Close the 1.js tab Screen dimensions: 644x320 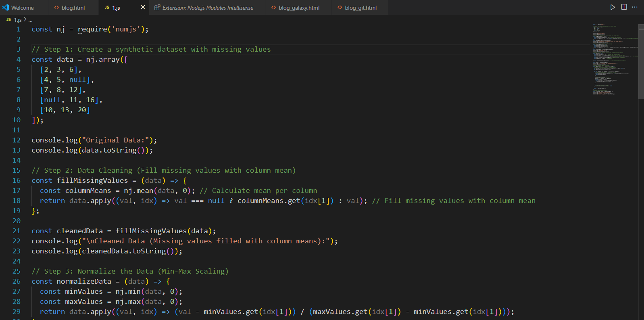[x=143, y=7]
